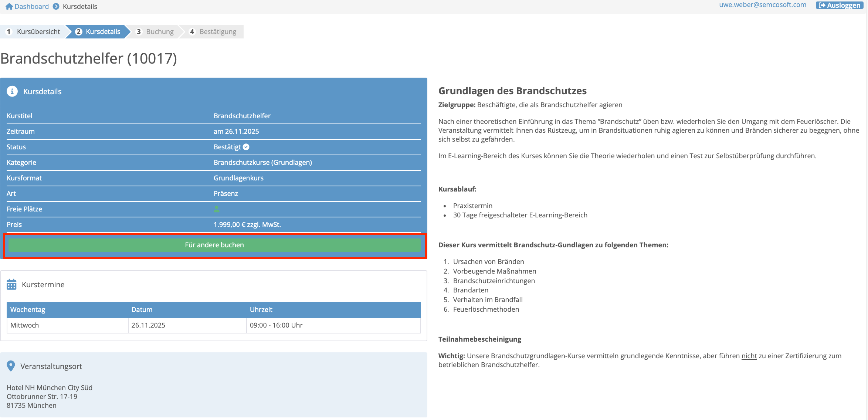
Task: Click the Datum column header
Action: pyautogui.click(x=142, y=309)
